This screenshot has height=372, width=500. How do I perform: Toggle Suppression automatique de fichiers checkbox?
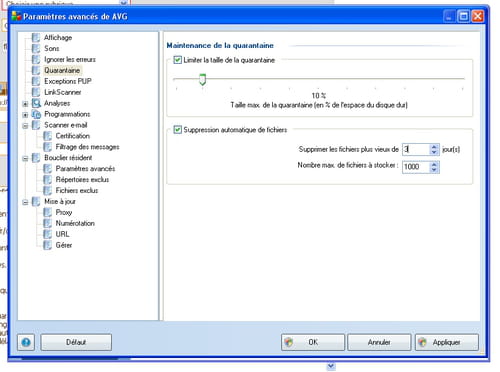point(177,130)
